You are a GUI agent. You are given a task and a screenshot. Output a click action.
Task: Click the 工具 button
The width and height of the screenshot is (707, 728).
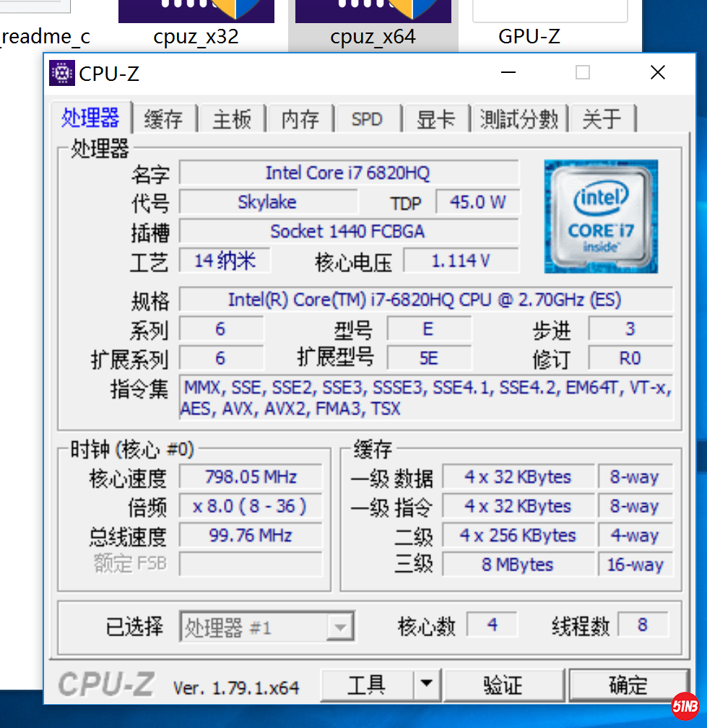[367, 685]
